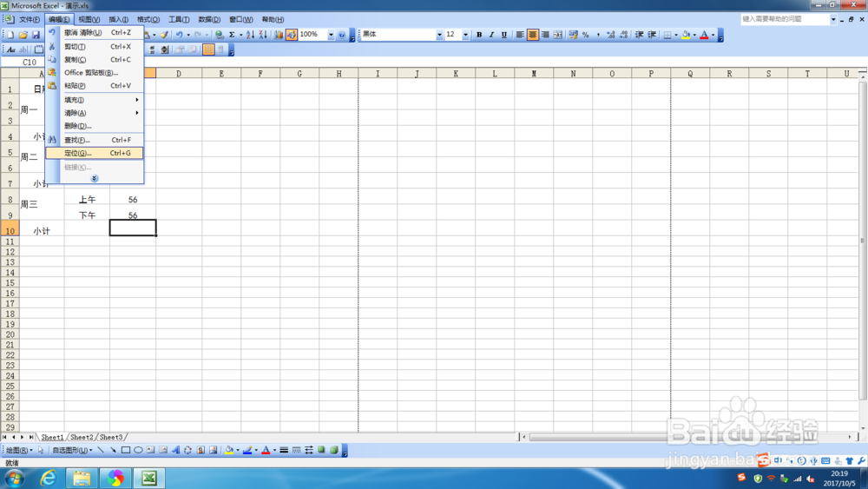Viewport: 868px width, 489px height.
Task: Toggle Align Left
Action: [520, 35]
